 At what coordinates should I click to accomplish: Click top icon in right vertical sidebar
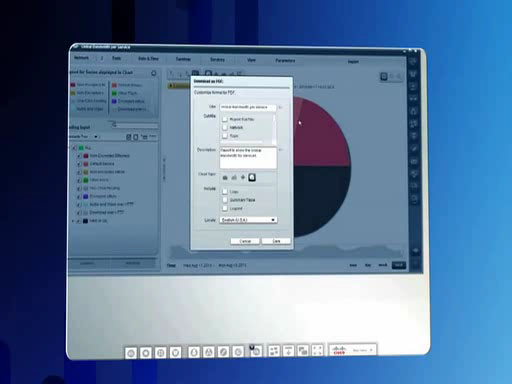pyautogui.click(x=413, y=62)
